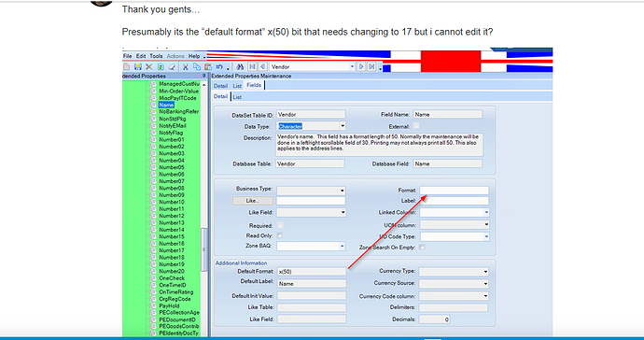Click the Refresh toolbar icon
Image resolution: width=644 pixels, height=340 pixels.
click(161, 66)
